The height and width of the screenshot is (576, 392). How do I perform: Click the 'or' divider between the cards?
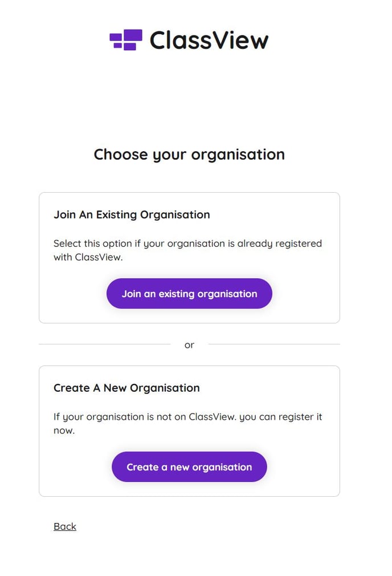click(189, 344)
